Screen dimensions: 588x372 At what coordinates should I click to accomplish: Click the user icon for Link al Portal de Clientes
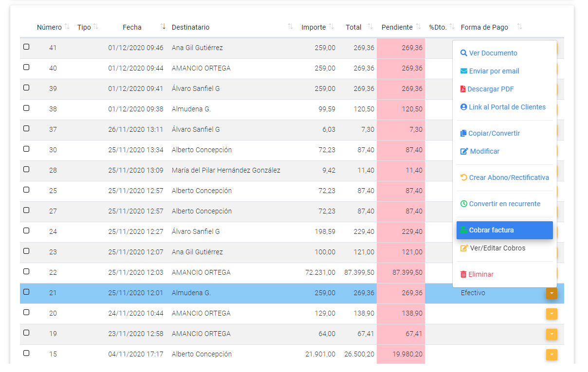pos(463,107)
